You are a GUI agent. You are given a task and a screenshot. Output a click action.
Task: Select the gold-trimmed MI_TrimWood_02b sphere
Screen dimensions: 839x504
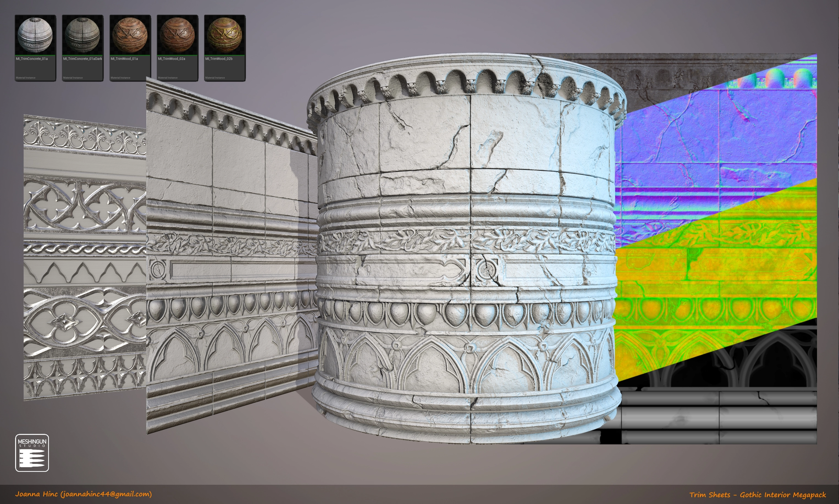(224, 35)
